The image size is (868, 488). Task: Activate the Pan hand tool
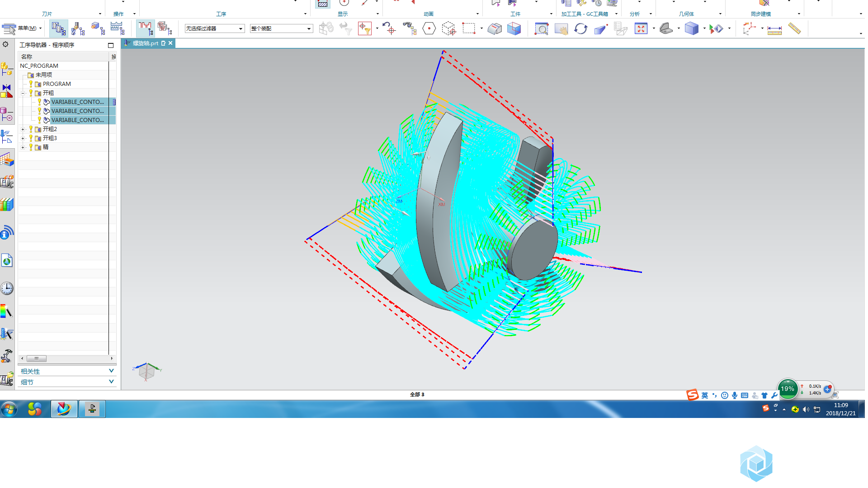pos(561,29)
